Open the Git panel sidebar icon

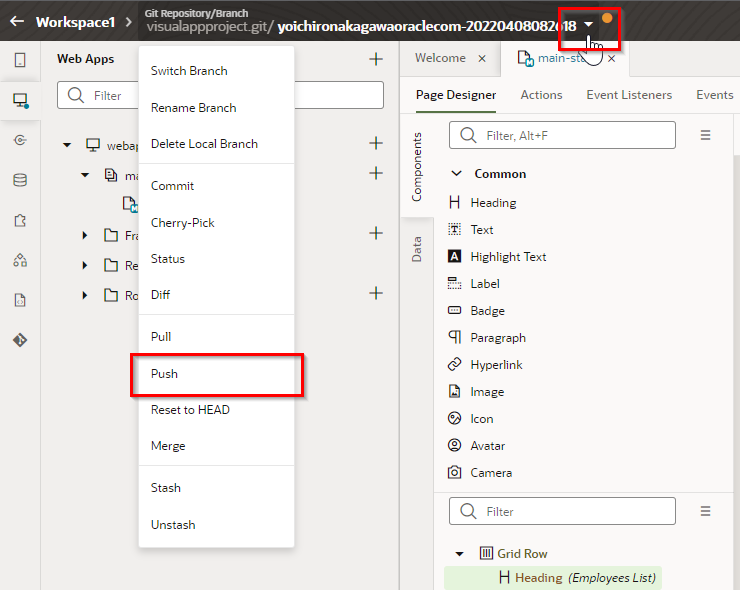tap(20, 340)
